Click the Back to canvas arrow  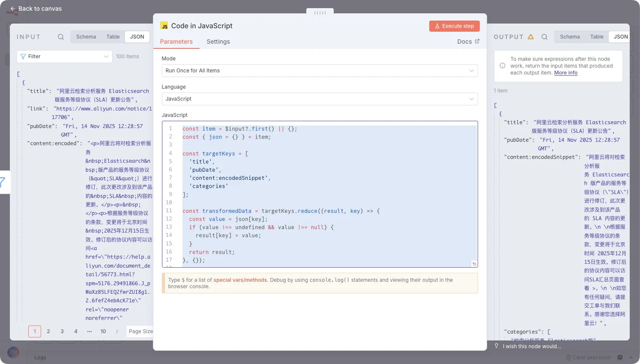(12, 9)
